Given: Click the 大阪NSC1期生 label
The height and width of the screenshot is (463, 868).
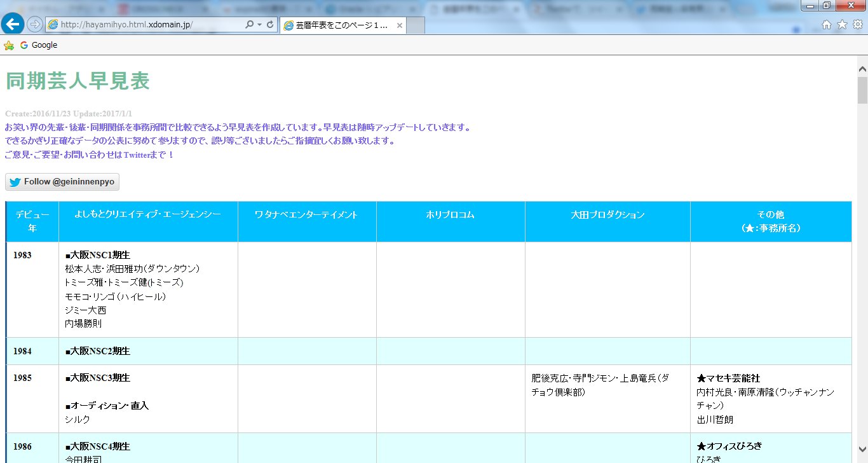Looking at the screenshot, I should (x=97, y=255).
